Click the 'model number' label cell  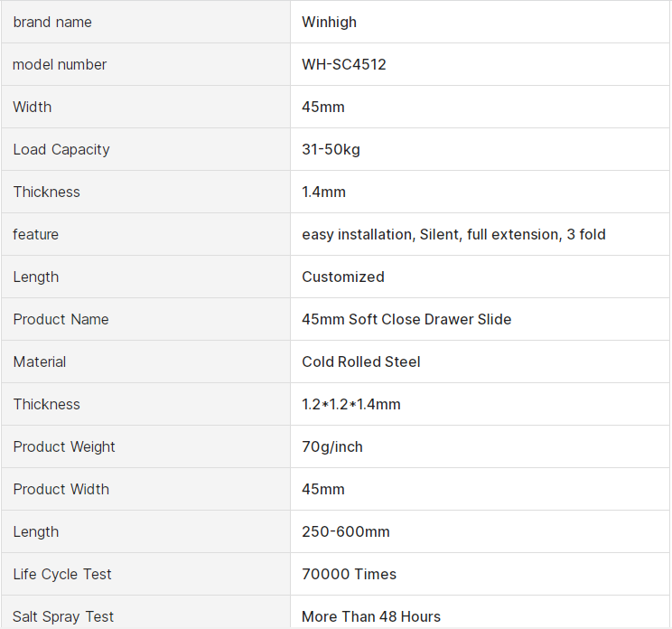pos(60,64)
